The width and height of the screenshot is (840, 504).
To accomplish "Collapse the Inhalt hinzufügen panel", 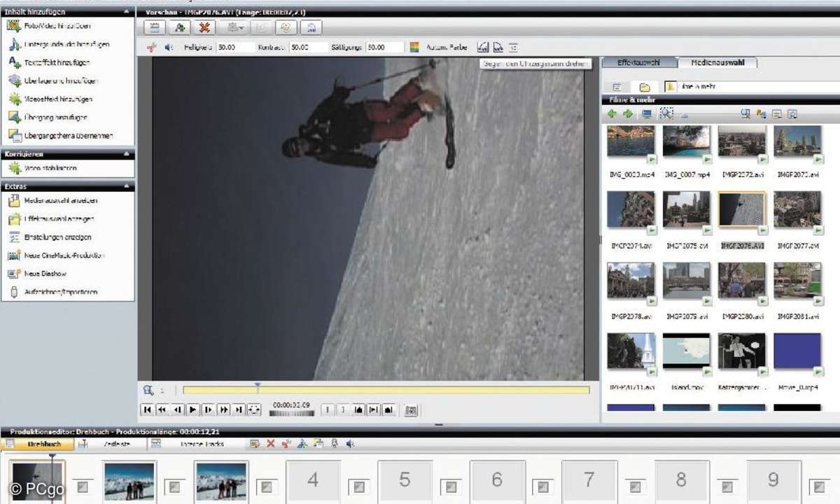I will pos(126,12).
